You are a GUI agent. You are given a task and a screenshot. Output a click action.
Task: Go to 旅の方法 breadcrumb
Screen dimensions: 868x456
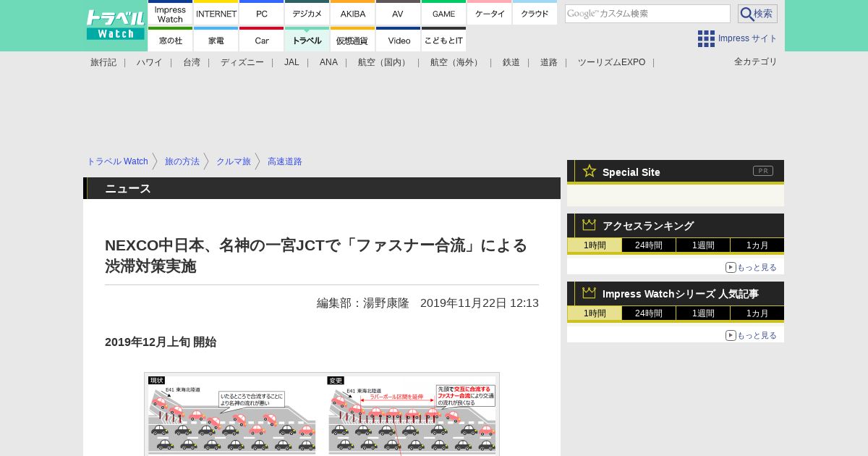pos(182,161)
